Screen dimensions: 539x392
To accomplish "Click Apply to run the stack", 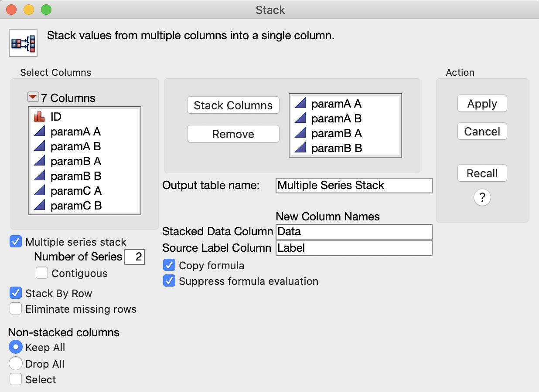I will click(482, 104).
